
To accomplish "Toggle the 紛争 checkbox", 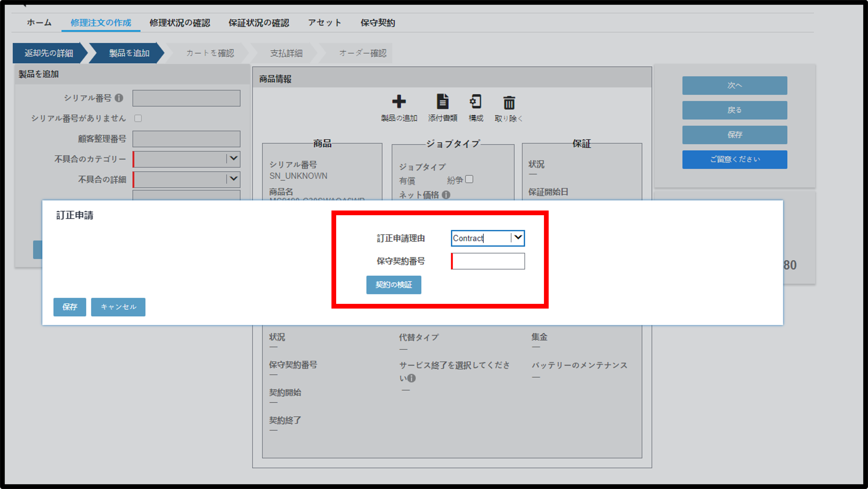I will [469, 179].
